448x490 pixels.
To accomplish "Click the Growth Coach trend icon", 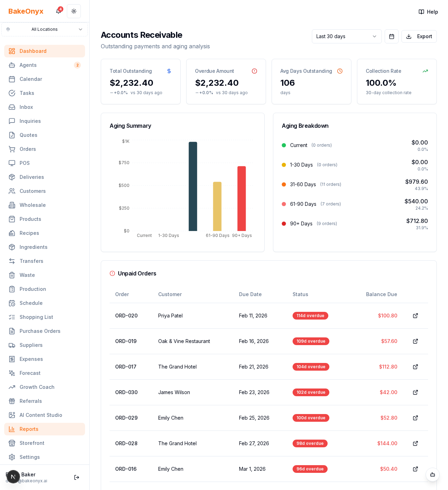I will point(12,387).
